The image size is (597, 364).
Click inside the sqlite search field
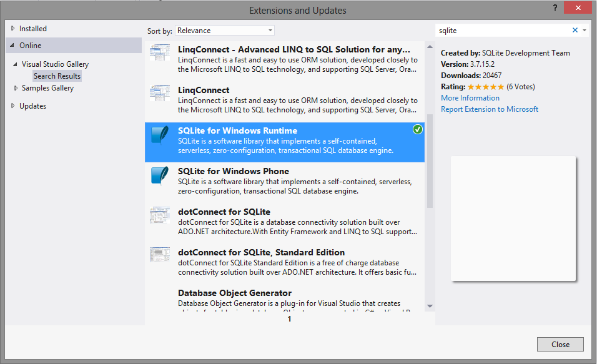click(x=503, y=31)
